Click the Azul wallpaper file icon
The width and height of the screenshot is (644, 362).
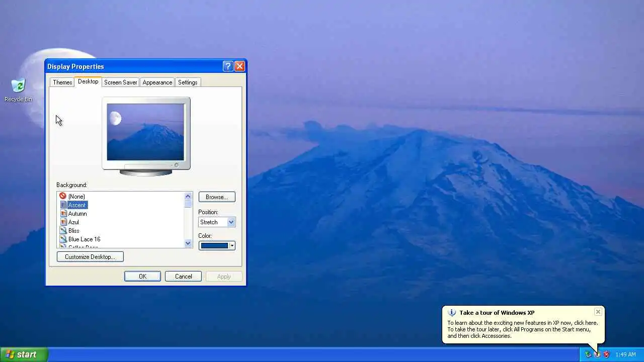pos(63,222)
